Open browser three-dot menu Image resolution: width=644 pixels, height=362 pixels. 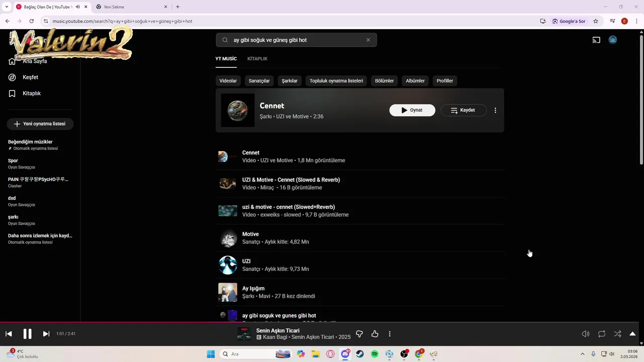click(x=637, y=21)
